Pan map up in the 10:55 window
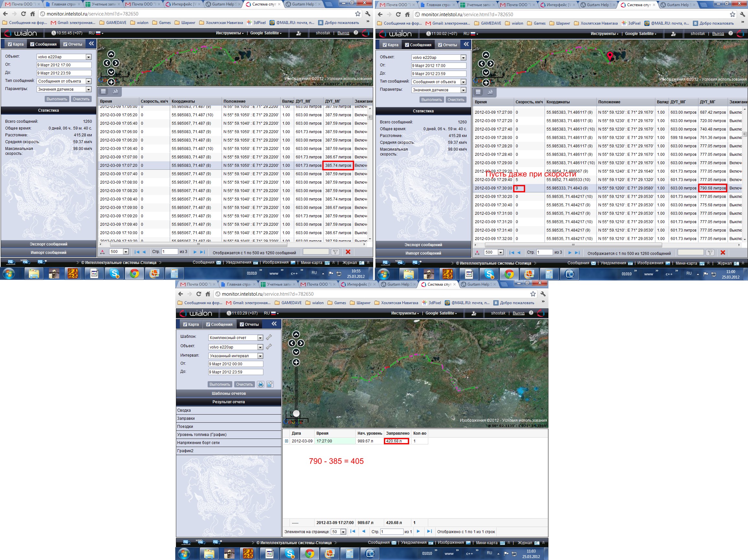 pos(111,54)
